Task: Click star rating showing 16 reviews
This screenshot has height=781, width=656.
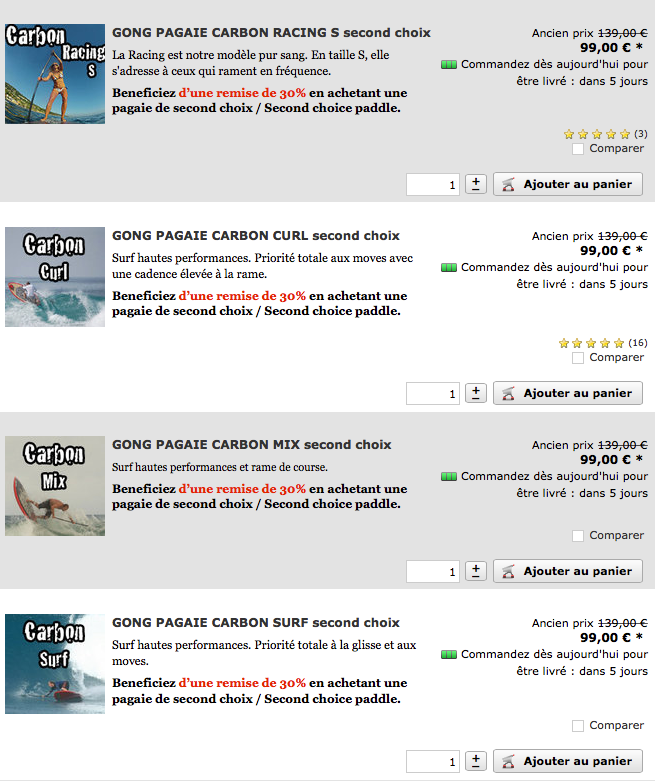Action: pyautogui.click(x=592, y=343)
